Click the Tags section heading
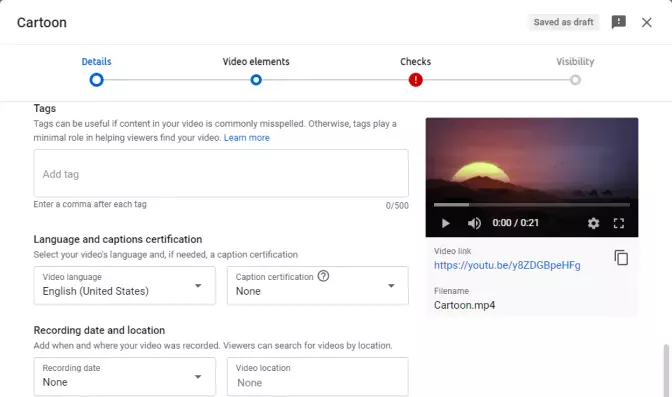The height and width of the screenshot is (397, 672). [x=45, y=108]
